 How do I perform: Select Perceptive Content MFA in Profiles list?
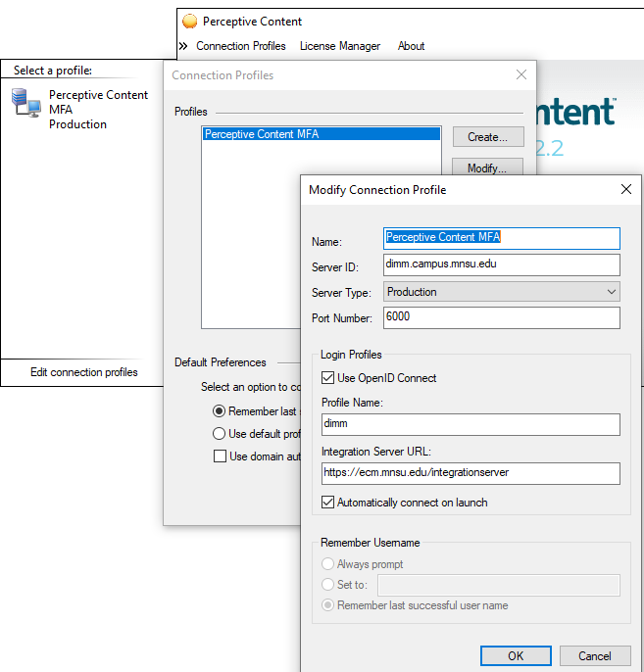click(322, 134)
